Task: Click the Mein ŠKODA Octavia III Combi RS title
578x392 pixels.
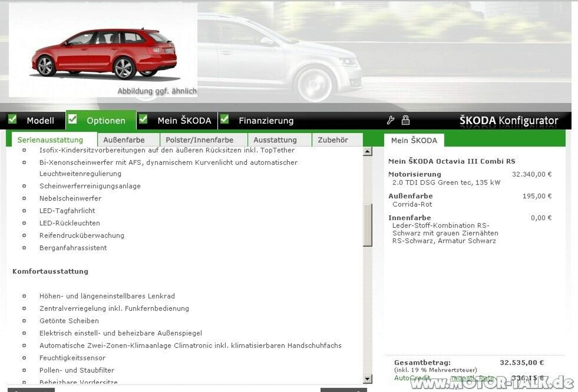Action: [x=452, y=161]
